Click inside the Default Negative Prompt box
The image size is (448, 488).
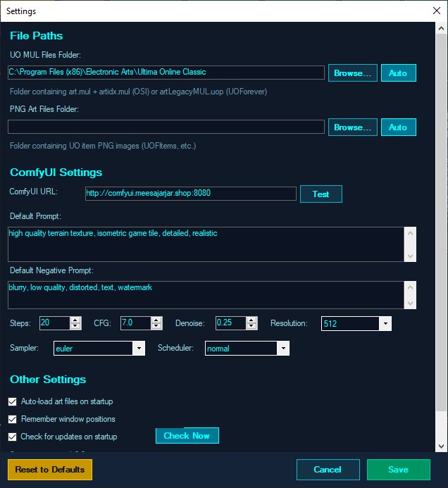coord(206,295)
